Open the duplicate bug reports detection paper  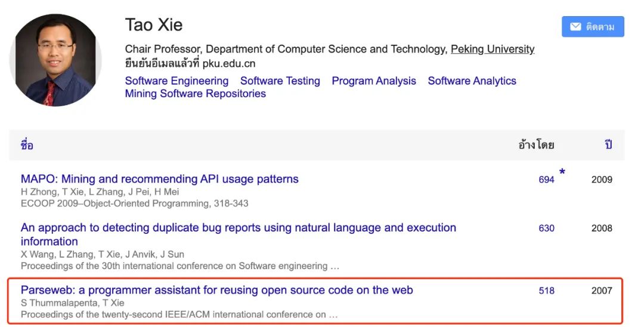238,234
